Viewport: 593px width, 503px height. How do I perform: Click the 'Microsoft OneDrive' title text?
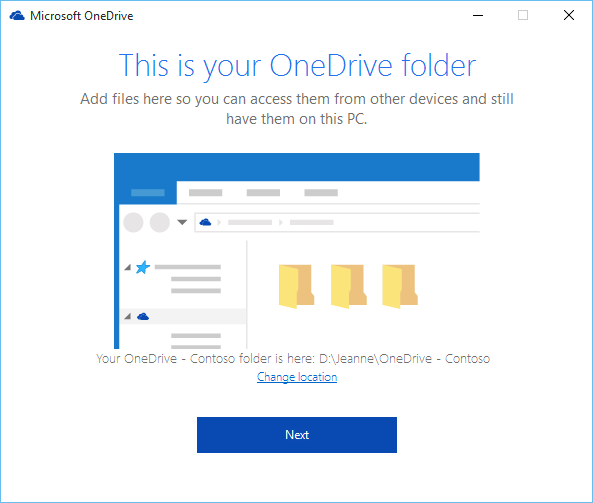[82, 16]
